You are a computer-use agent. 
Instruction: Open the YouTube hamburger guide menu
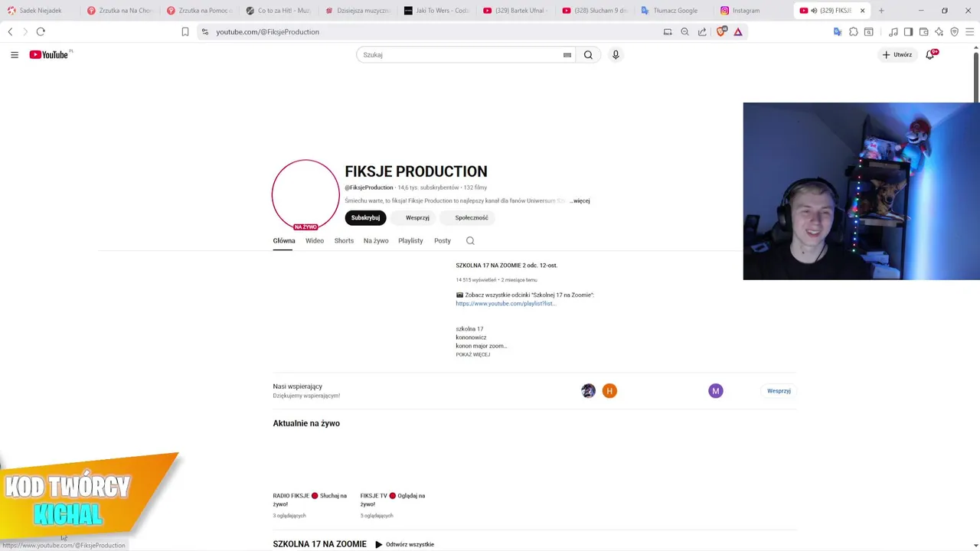(15, 54)
